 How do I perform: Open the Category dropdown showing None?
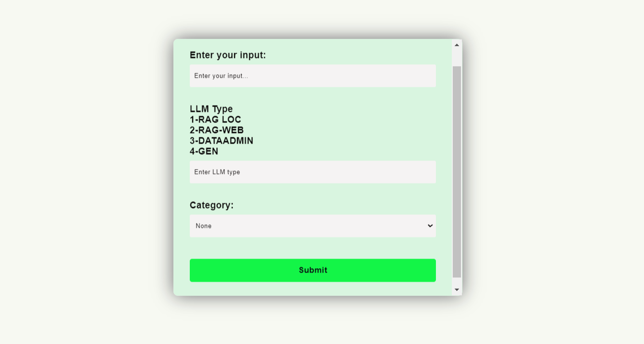pyautogui.click(x=312, y=226)
